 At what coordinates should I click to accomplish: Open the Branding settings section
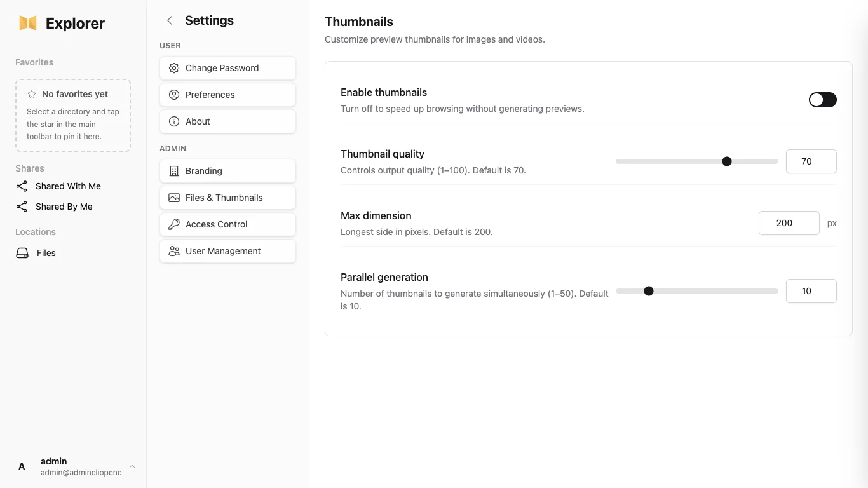pos(227,171)
